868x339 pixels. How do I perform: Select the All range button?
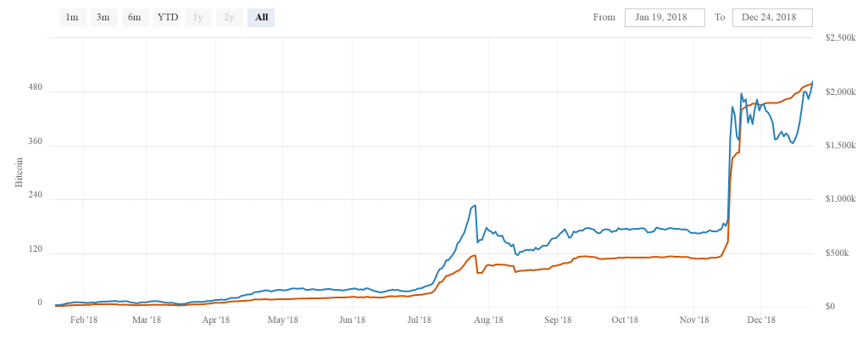[261, 18]
